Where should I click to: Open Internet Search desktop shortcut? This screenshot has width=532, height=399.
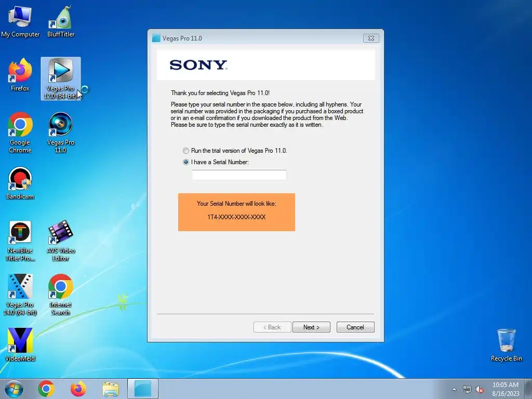point(61,295)
